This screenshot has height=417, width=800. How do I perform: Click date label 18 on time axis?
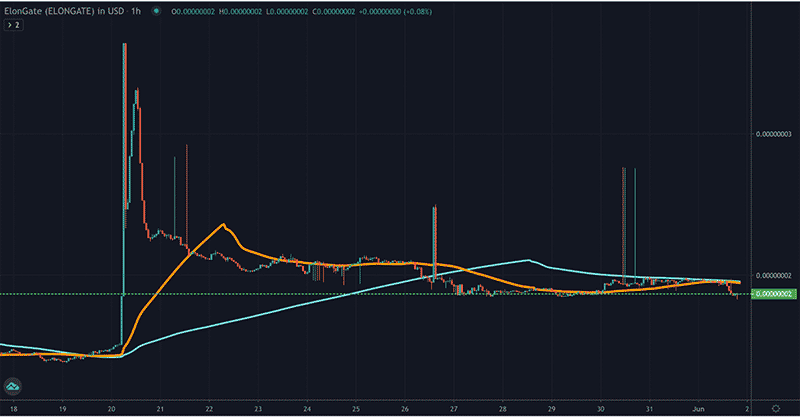(x=14, y=409)
